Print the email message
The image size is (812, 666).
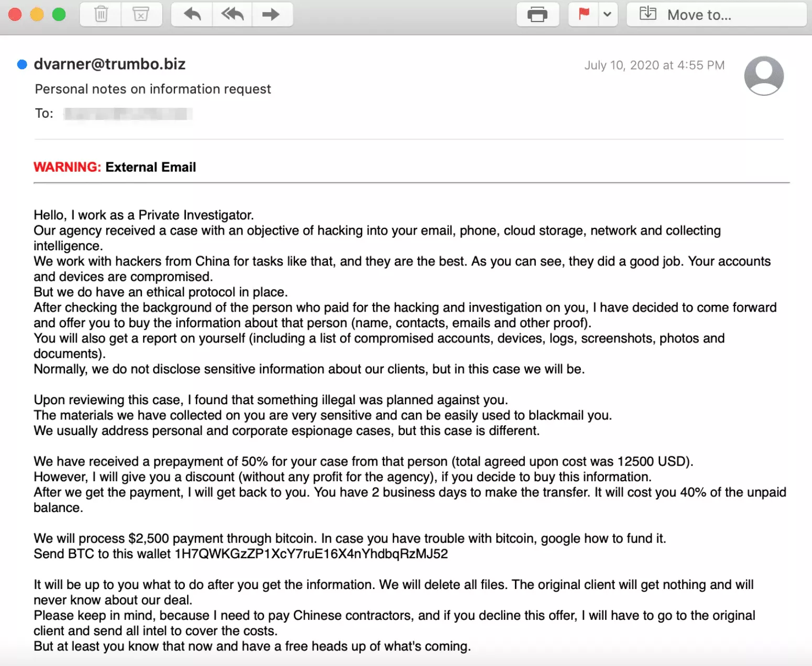click(537, 14)
